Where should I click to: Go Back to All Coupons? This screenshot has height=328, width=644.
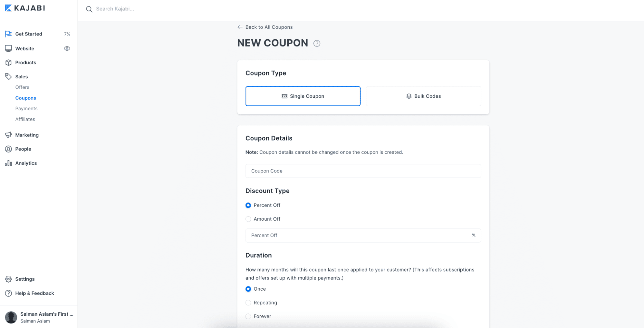pos(265,27)
